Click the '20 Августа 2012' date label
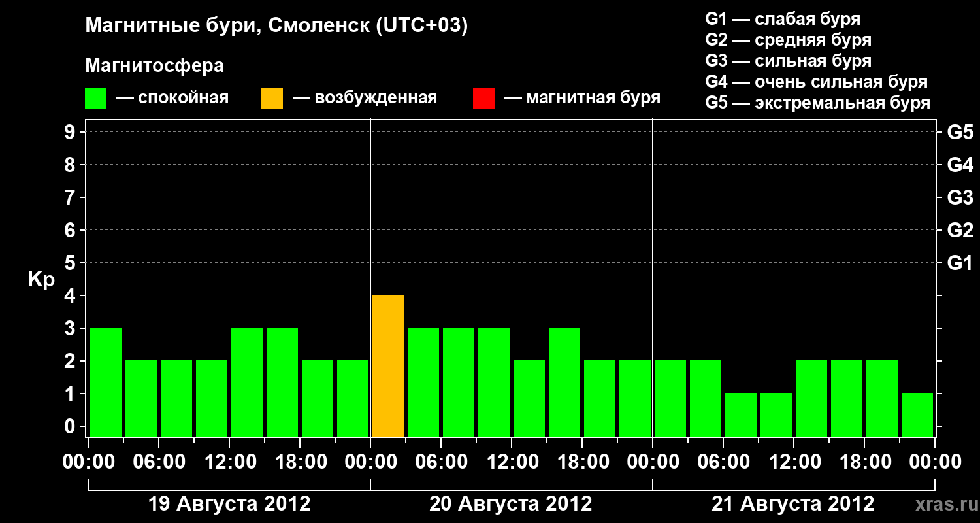Viewport: 980px width, 523px height. click(x=511, y=504)
